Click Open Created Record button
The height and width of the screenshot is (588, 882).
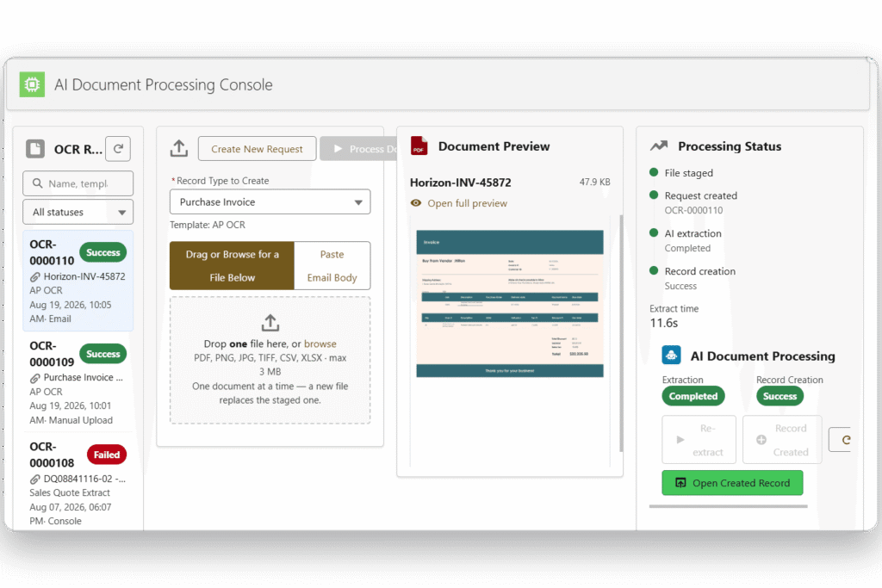tap(732, 483)
